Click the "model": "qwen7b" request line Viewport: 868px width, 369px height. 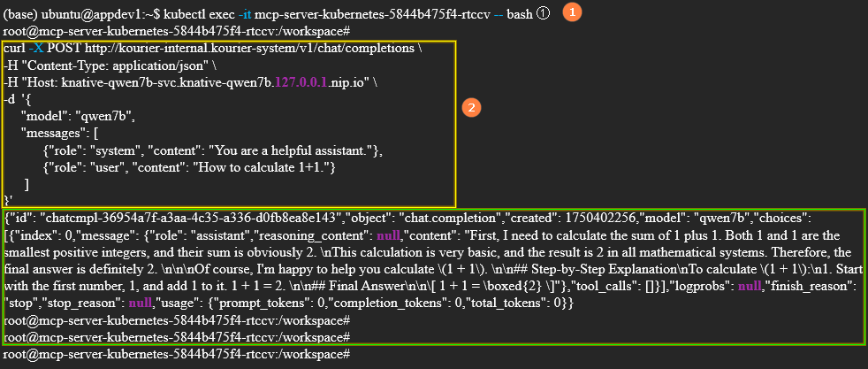pos(77,116)
